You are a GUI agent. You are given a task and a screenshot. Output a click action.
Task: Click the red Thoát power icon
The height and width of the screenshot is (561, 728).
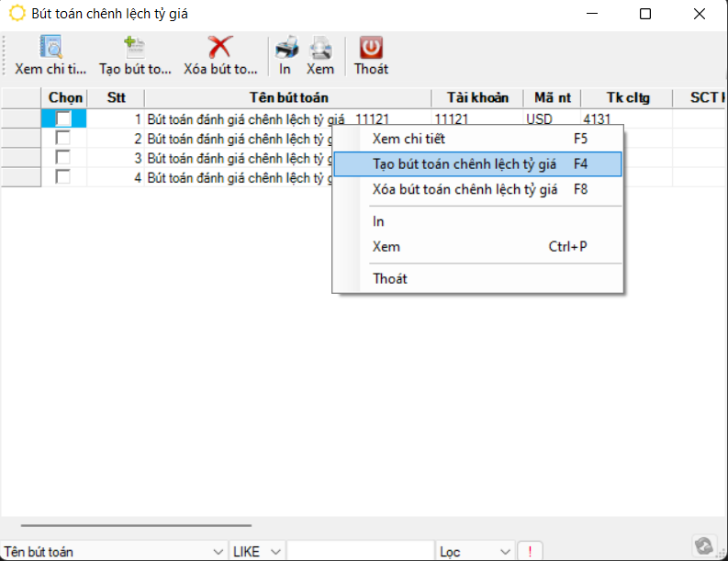pos(371,48)
